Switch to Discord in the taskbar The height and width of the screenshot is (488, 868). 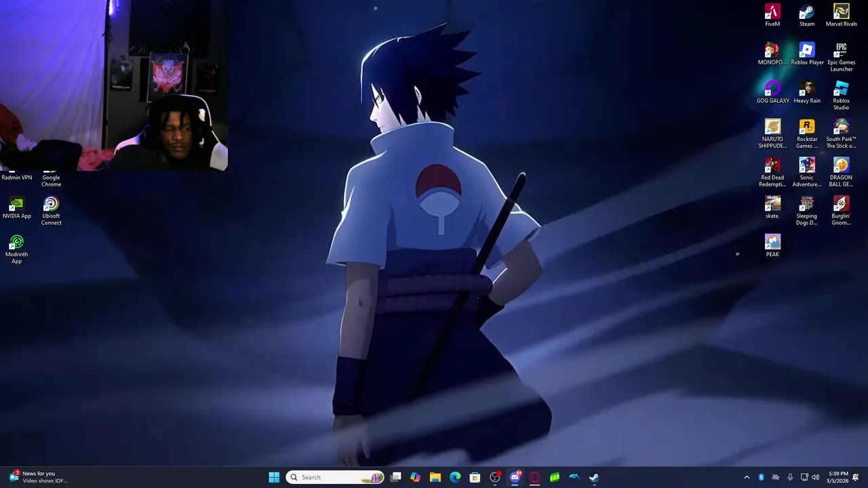tap(515, 477)
